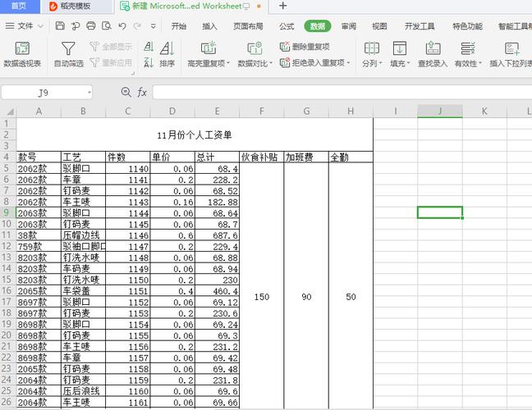The image size is (532, 410).
Task: Click the 数据对比 data compare icon
Action: point(255,48)
